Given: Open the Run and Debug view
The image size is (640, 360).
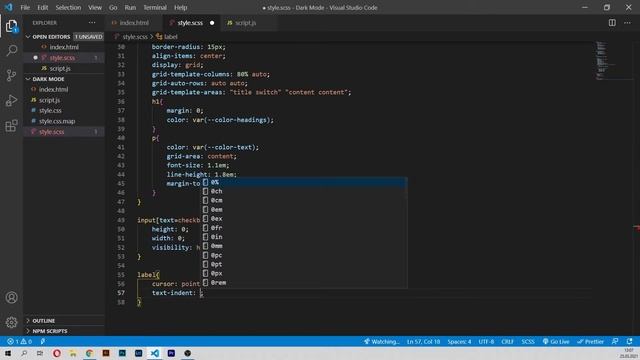Looking at the screenshot, I should coord(11,100).
